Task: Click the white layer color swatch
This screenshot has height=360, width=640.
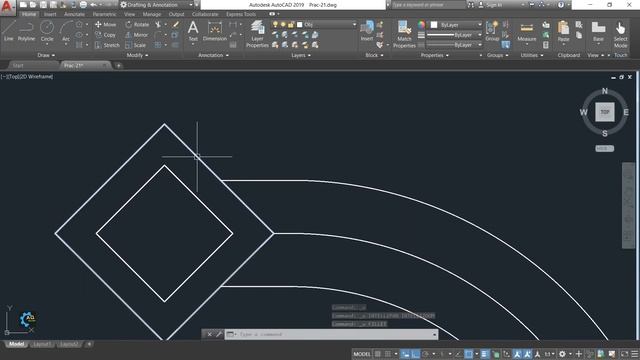Action: click(x=300, y=24)
